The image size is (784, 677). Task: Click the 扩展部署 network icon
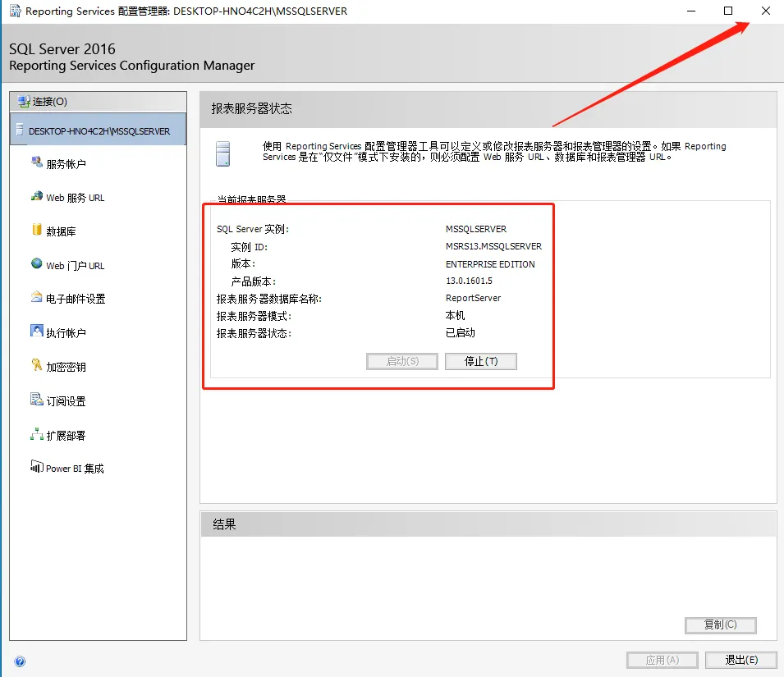point(36,433)
